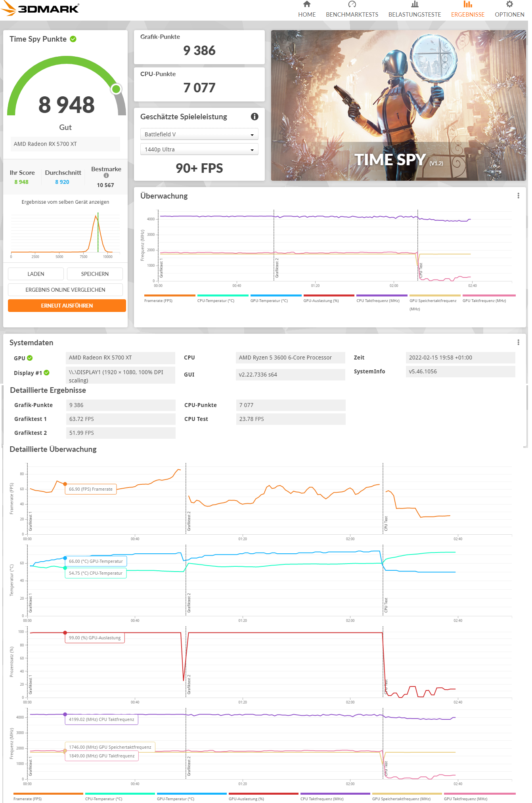Screen dimensions: 532x803
Task: Open the 1440p Ultra resolution dropdown
Action: (x=199, y=149)
